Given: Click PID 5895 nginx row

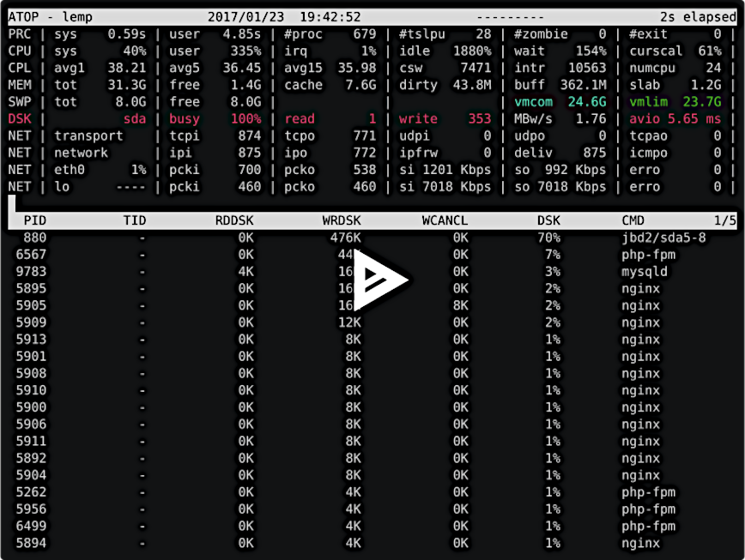Looking at the screenshot, I should (372, 288).
